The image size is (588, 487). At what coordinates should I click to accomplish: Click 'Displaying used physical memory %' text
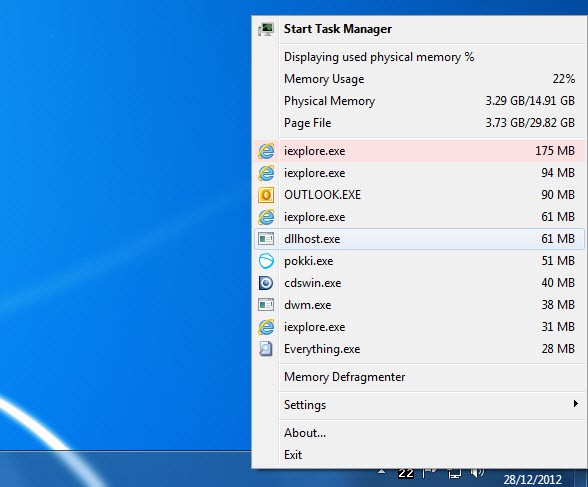click(379, 57)
